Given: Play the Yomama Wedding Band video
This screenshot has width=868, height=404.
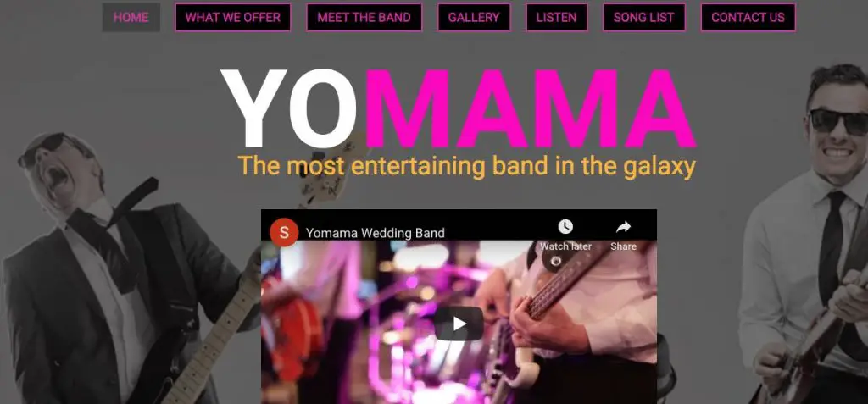Looking at the screenshot, I should coord(459,324).
